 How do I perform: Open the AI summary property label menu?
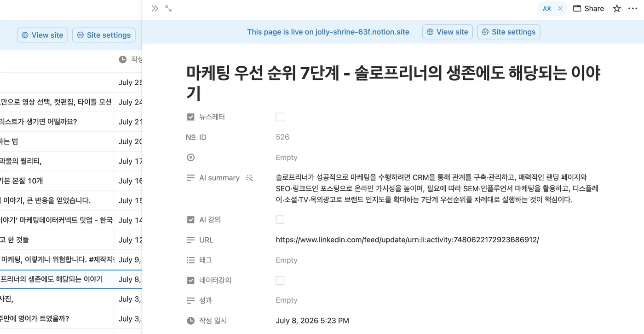pos(219,178)
